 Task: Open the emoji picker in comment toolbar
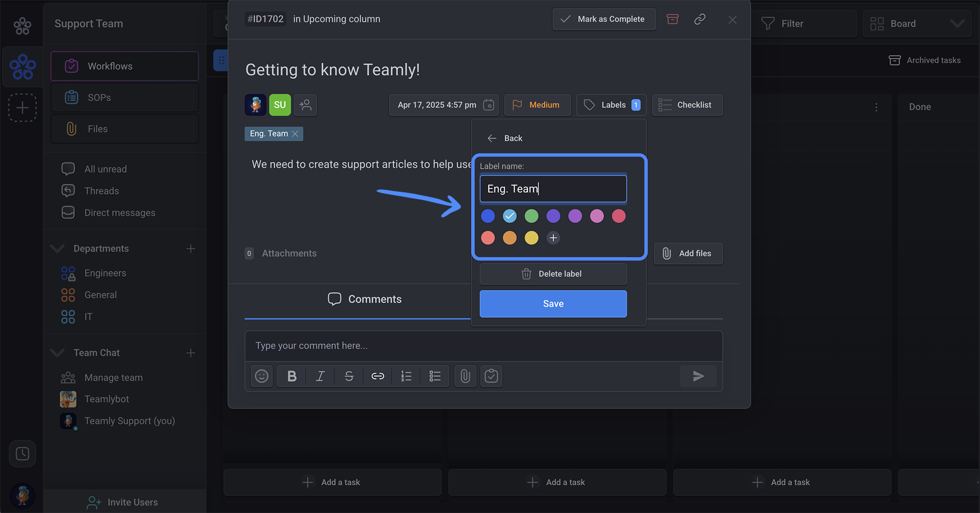click(262, 376)
